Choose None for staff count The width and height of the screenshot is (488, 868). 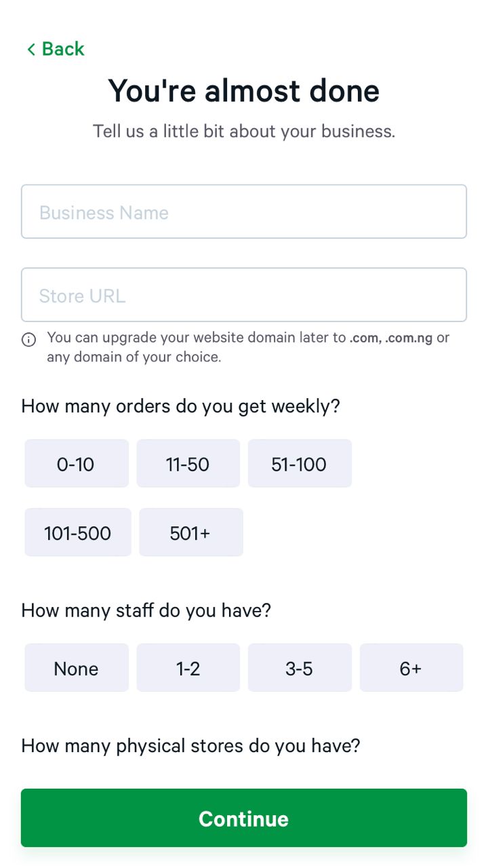click(77, 669)
